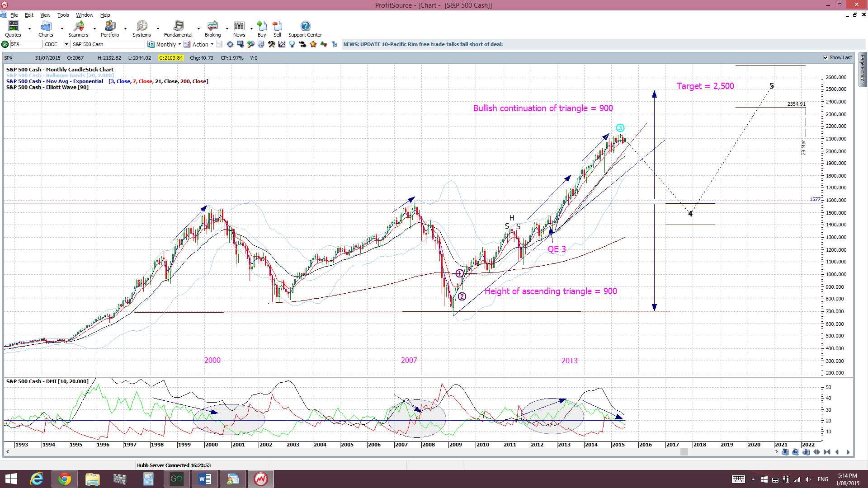Click the green Go button beside SPX
Screen dimensions: 868x488
pyautogui.click(x=5, y=44)
